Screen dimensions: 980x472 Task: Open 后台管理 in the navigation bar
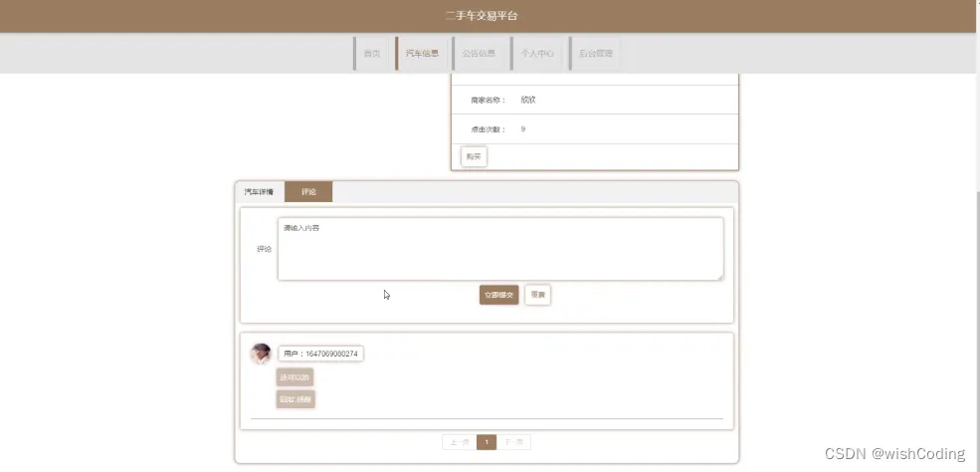point(595,54)
